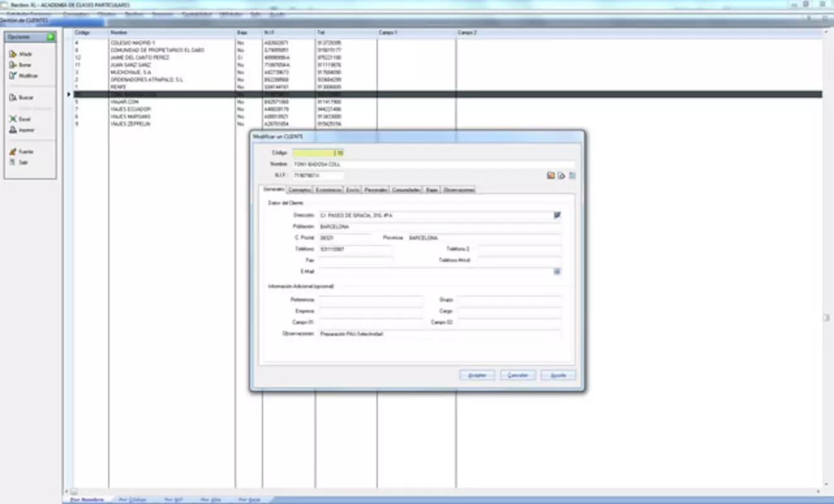The width and height of the screenshot is (834, 504).
Task: Open the Fuente font option
Action: tap(13, 152)
